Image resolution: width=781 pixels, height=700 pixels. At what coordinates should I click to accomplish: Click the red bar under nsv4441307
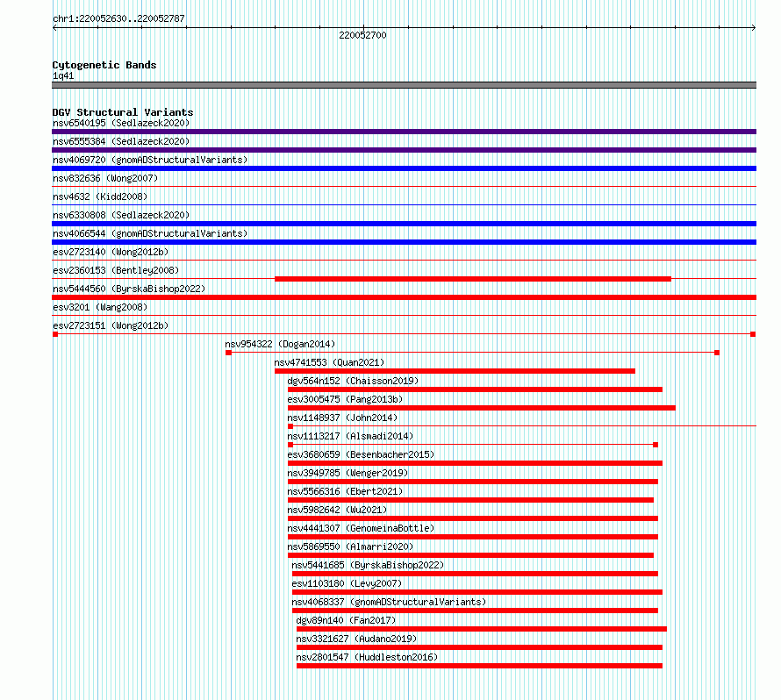(x=473, y=537)
